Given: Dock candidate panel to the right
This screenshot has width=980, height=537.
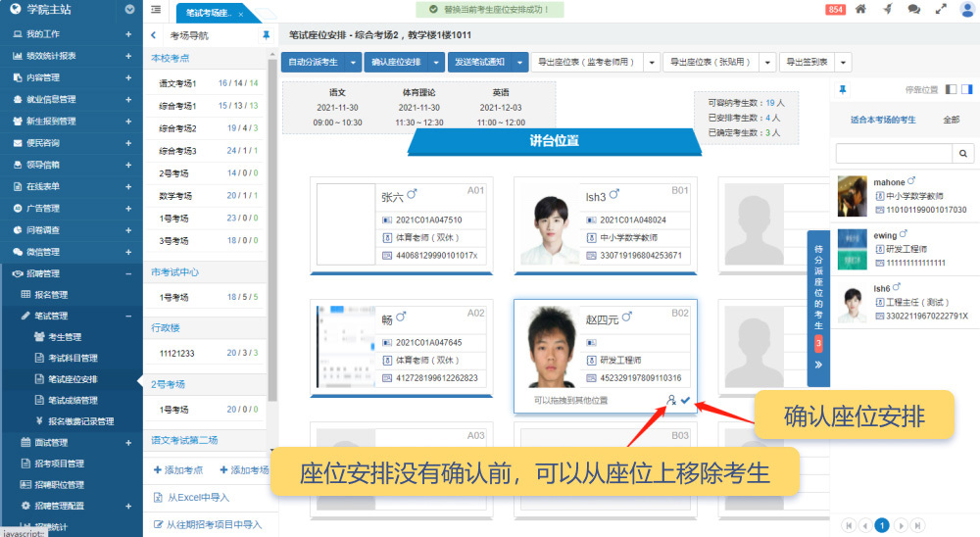Looking at the screenshot, I should coord(966,89).
